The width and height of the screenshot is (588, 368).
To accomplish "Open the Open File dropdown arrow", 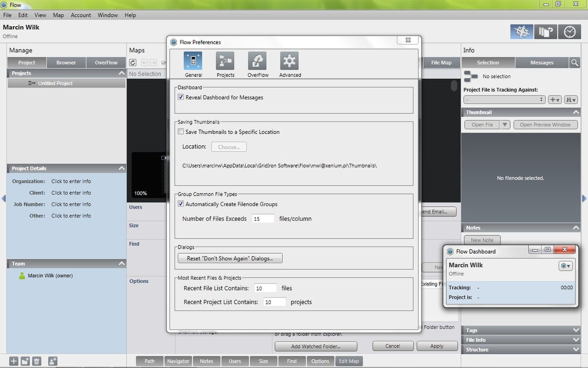I will pos(505,125).
